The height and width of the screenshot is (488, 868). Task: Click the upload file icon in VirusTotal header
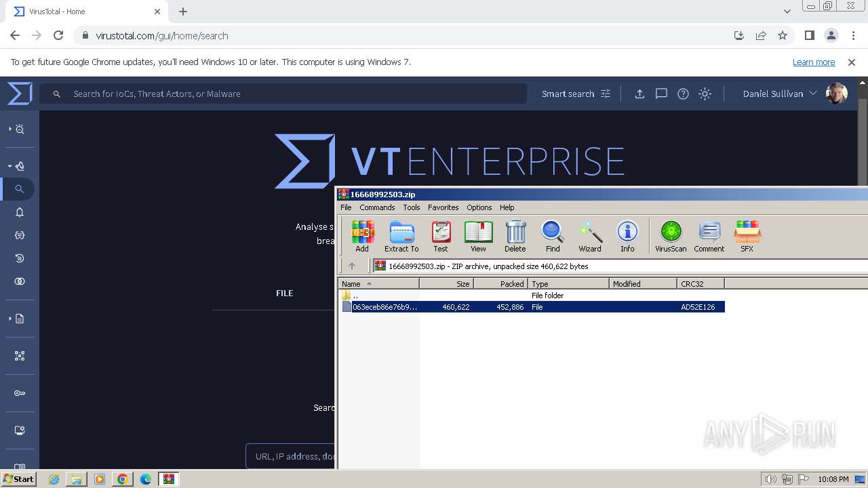coord(639,94)
